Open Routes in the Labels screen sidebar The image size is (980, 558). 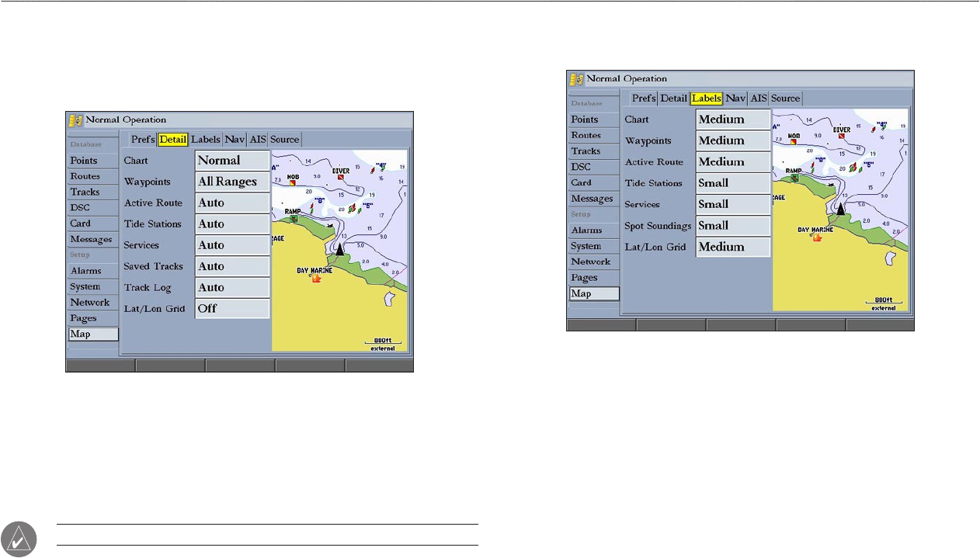pos(594,135)
